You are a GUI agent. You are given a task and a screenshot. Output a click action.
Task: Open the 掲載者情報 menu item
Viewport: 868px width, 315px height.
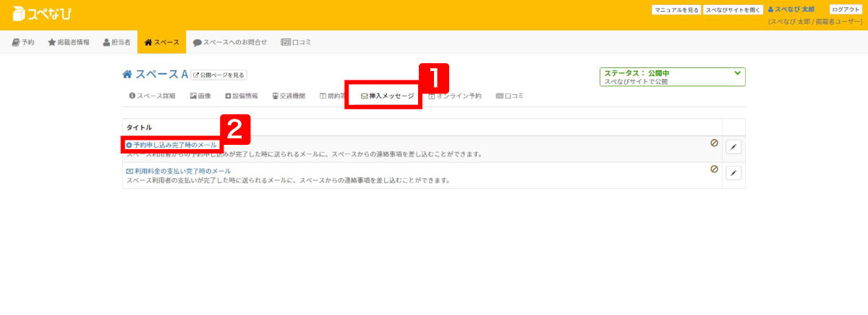click(69, 43)
